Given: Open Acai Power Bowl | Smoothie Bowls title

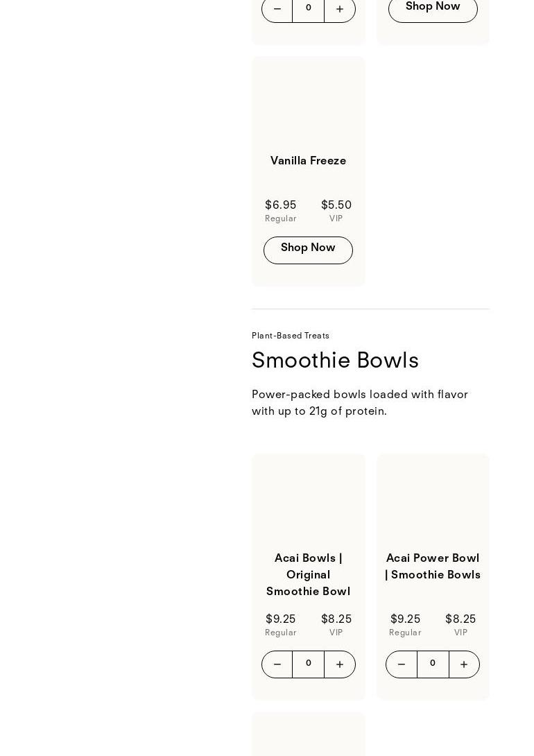Looking at the screenshot, I should tap(433, 567).
